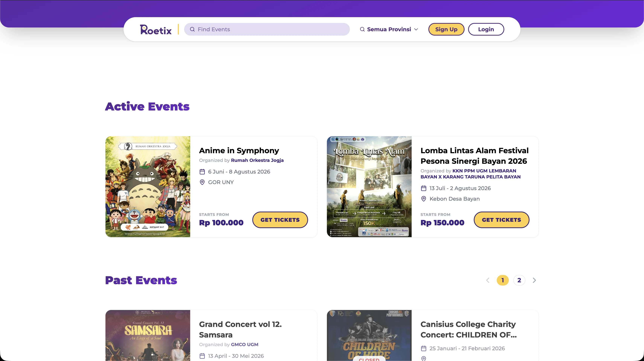Select the Past Events heading
Image resolution: width=644 pixels, height=361 pixels.
click(x=141, y=280)
